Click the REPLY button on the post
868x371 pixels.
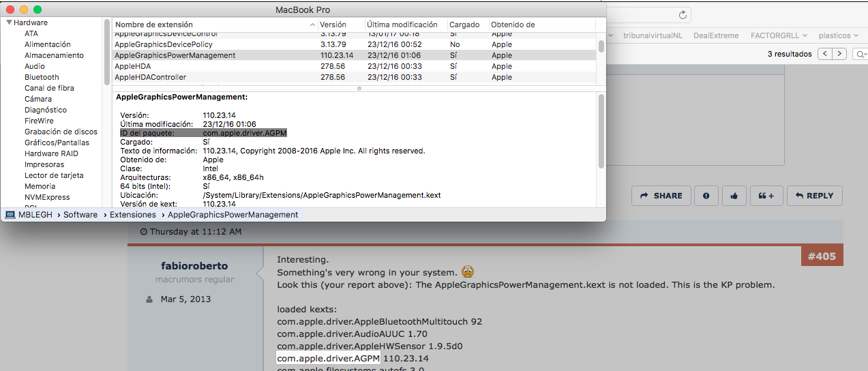coord(815,196)
